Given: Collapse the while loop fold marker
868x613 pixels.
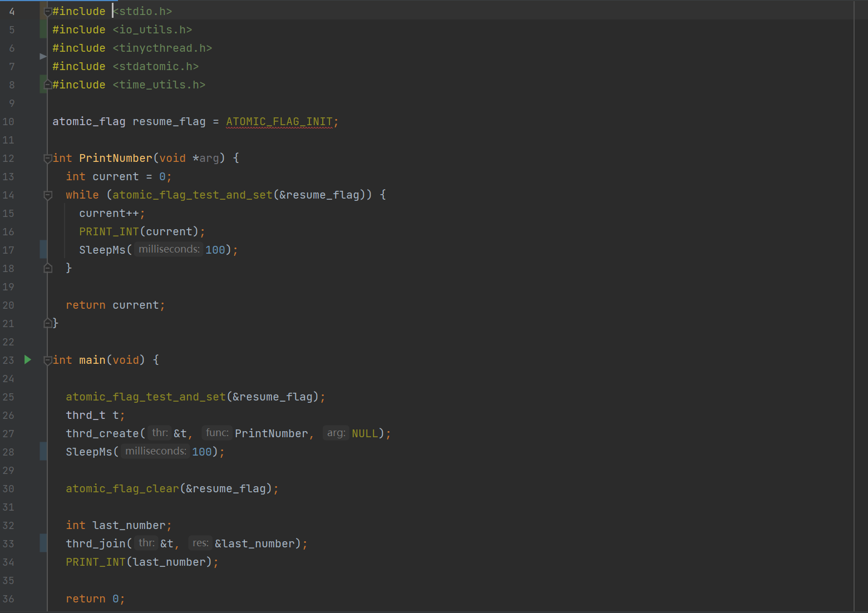Looking at the screenshot, I should [48, 195].
